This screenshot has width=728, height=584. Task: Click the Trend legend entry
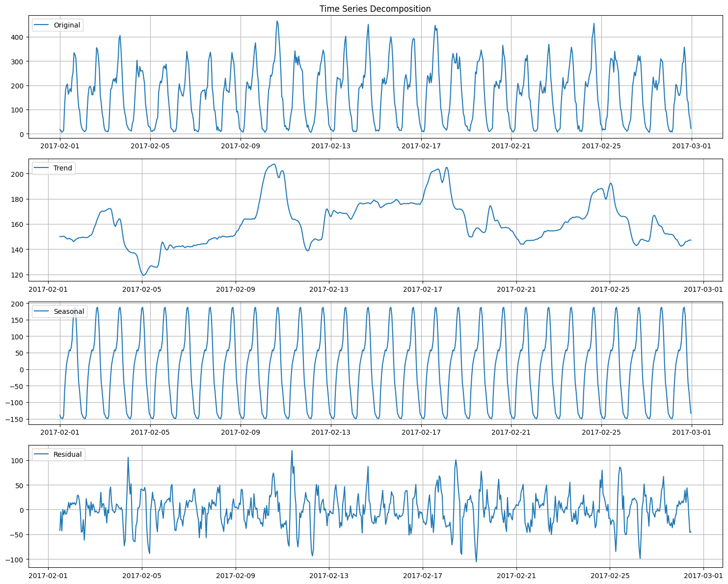62,168
